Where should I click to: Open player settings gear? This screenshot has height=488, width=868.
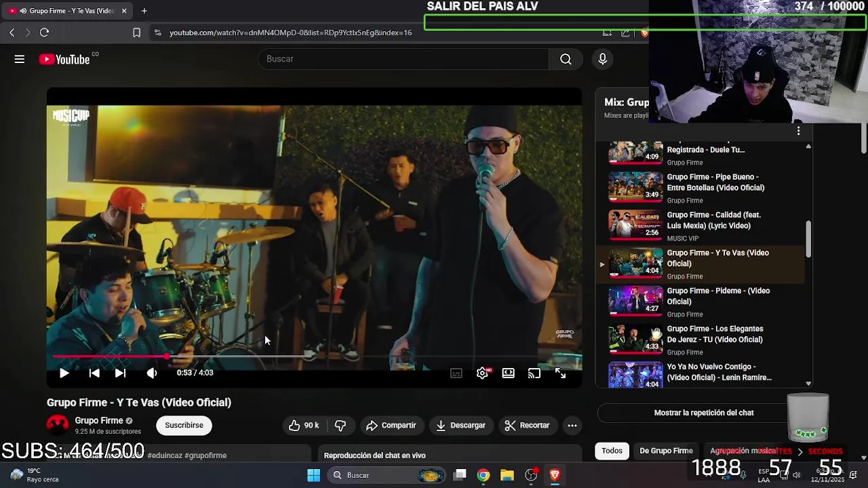pyautogui.click(x=482, y=373)
